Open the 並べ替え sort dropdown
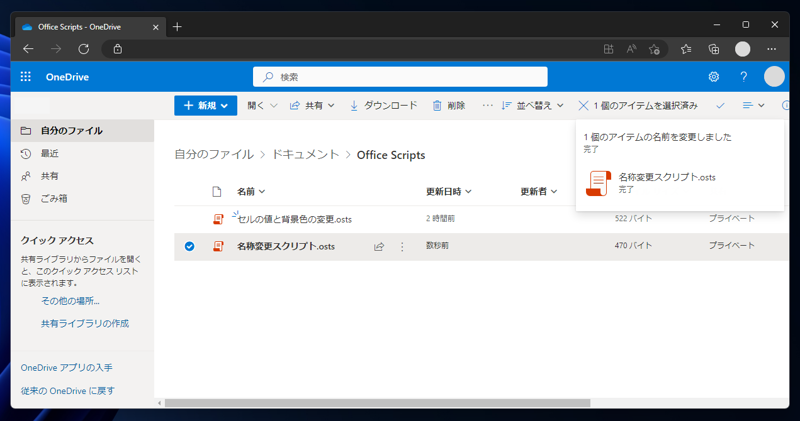Image resolution: width=800 pixels, height=421 pixels. point(532,106)
